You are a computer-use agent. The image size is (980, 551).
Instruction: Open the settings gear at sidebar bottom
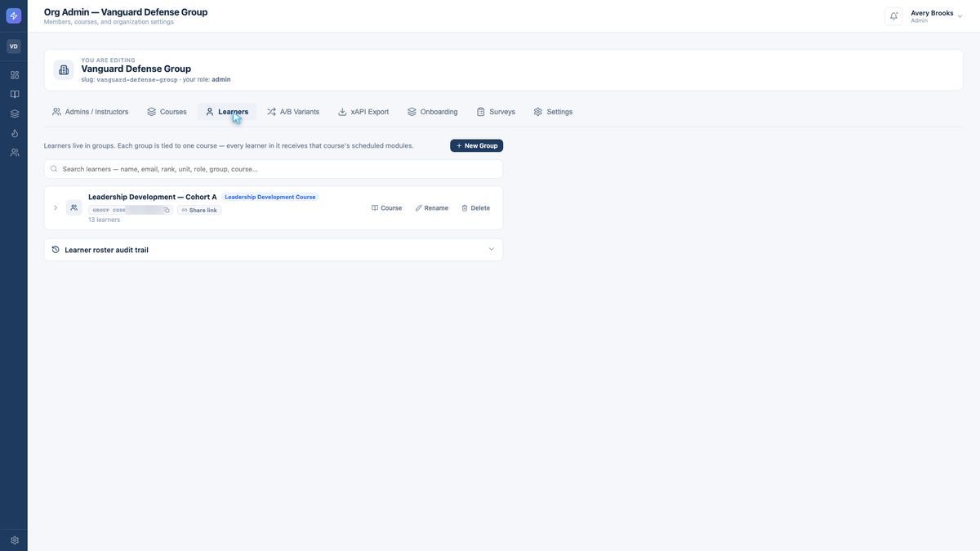coord(14,540)
